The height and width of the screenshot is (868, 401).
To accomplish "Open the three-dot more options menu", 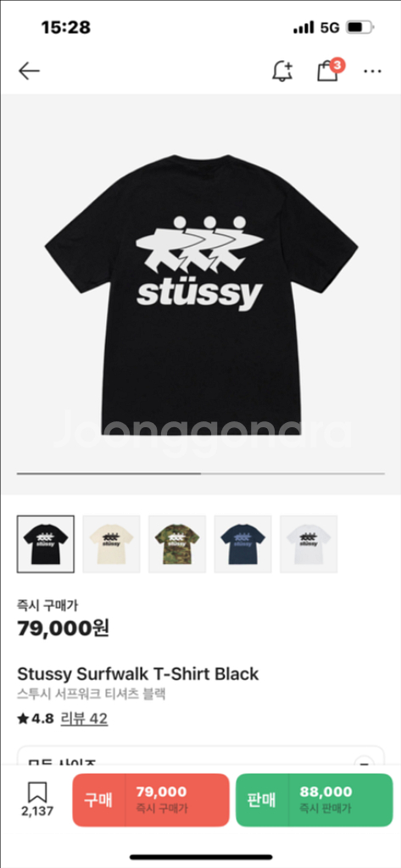I will 372,71.
